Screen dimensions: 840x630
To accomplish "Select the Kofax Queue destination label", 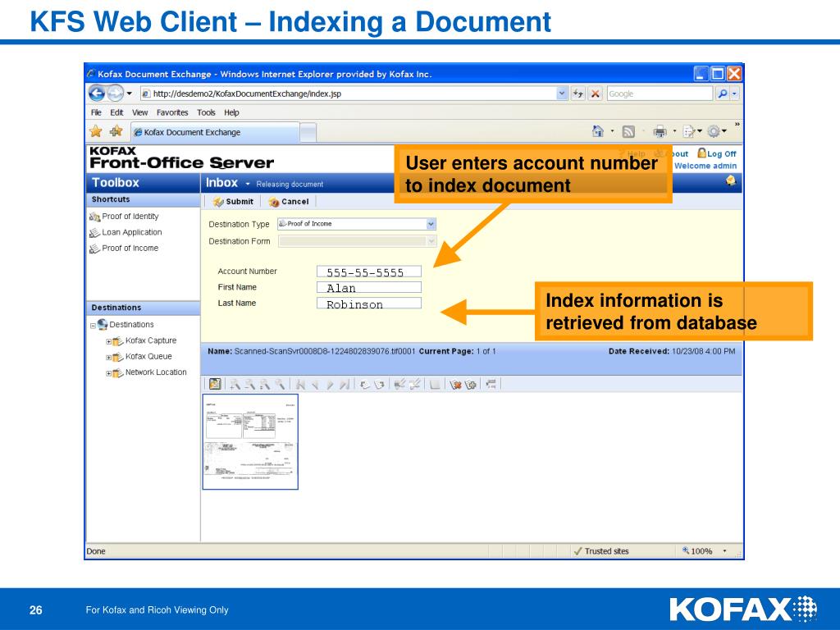I will pos(149,357).
